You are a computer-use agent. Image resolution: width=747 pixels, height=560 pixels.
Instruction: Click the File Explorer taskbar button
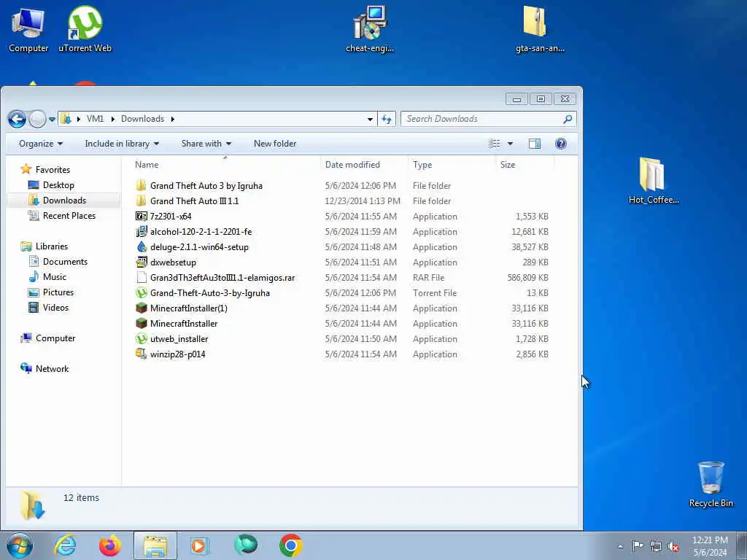point(155,545)
